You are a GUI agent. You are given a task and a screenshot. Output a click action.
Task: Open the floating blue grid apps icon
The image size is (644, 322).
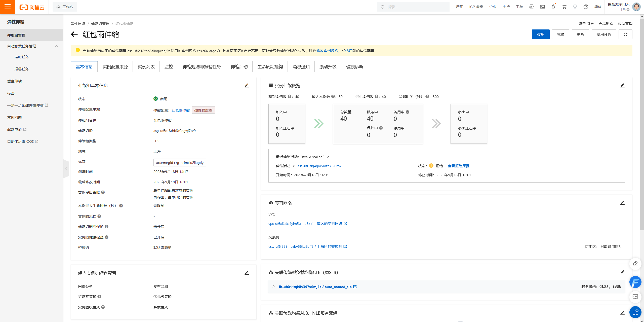(635, 312)
